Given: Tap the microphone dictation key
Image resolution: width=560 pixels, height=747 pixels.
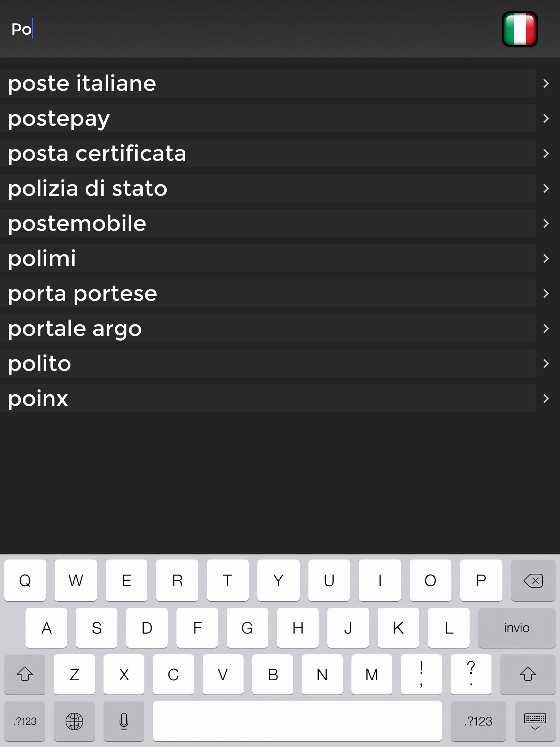Looking at the screenshot, I should (x=124, y=721).
